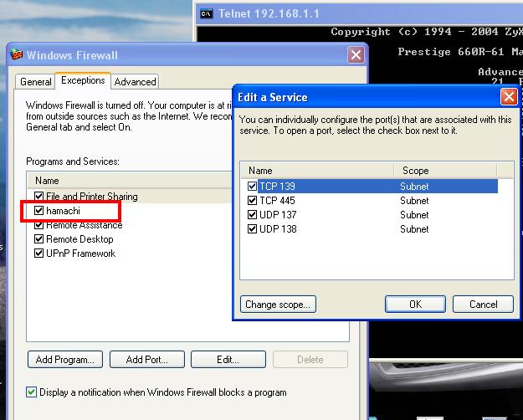
Task: Click the Edit... button in Windows Firewall
Action: pyautogui.click(x=228, y=359)
